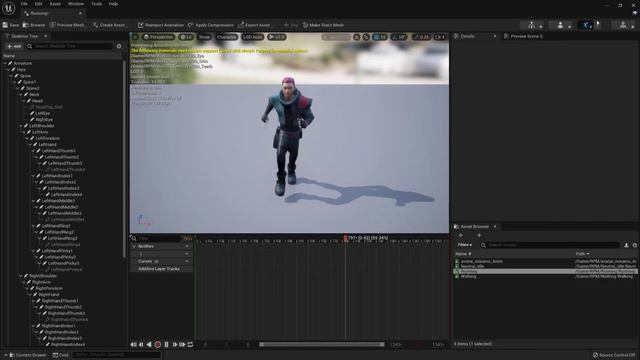
Task: Step forward one frame
Action: (x=175, y=344)
